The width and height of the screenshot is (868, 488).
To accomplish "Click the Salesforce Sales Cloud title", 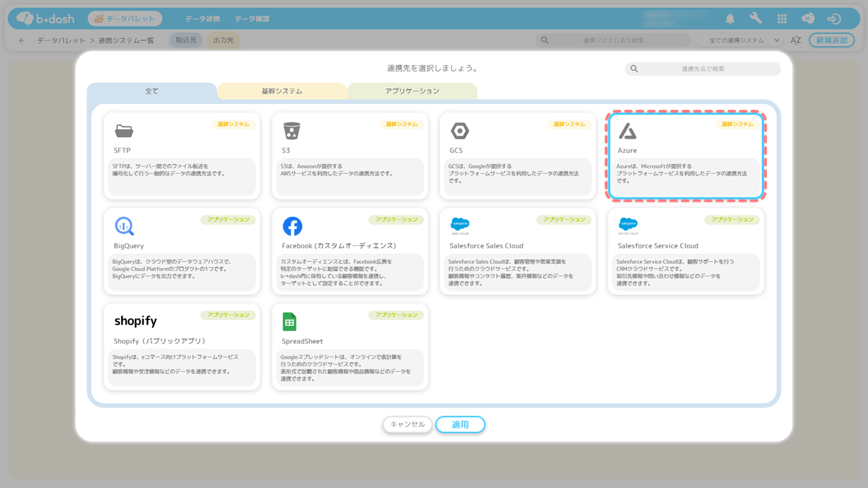I will (486, 246).
